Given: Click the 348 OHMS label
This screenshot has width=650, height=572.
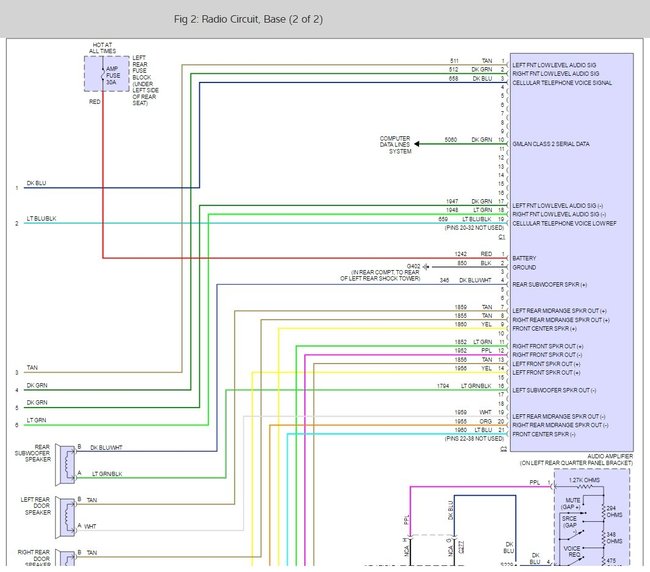Looking at the screenshot, I should coord(614,538).
